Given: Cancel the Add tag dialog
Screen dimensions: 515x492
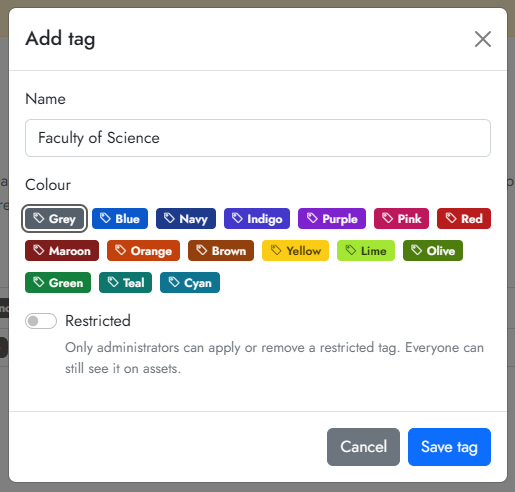Looking at the screenshot, I should 363,447.
